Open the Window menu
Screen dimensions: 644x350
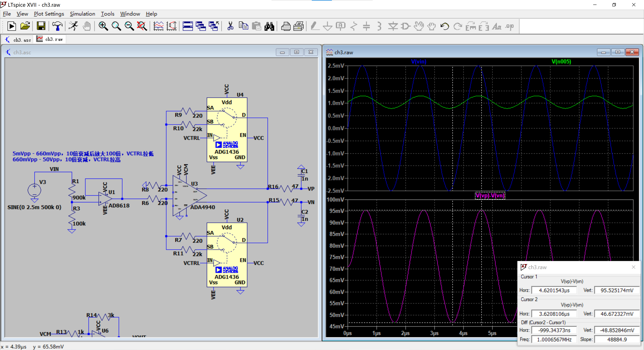tap(130, 14)
